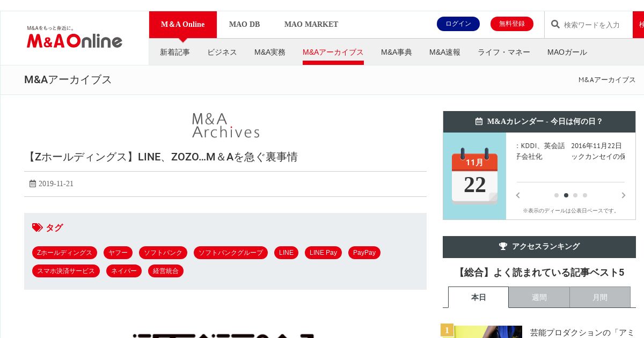Click the large calendar icon showing 22
The height and width of the screenshot is (338, 644).
474,176
